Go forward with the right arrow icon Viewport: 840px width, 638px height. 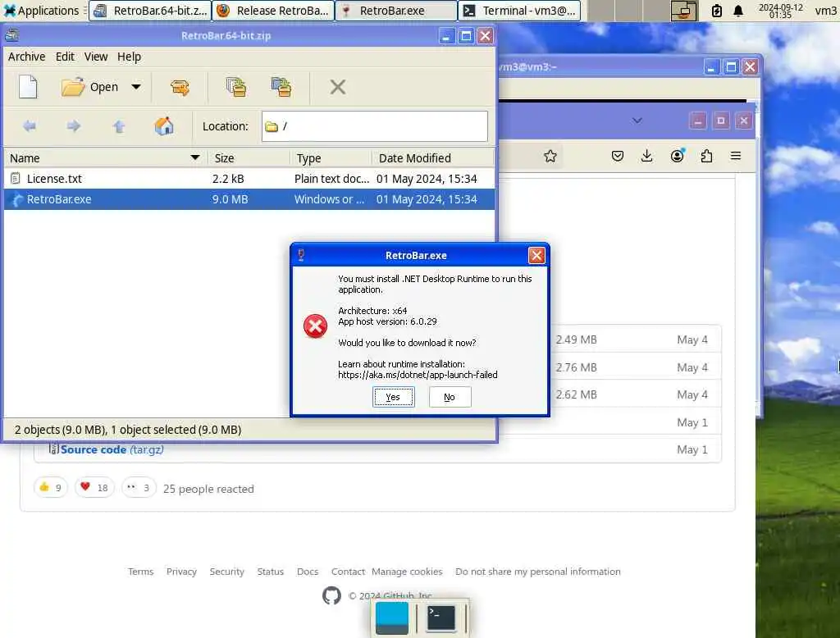[74, 126]
